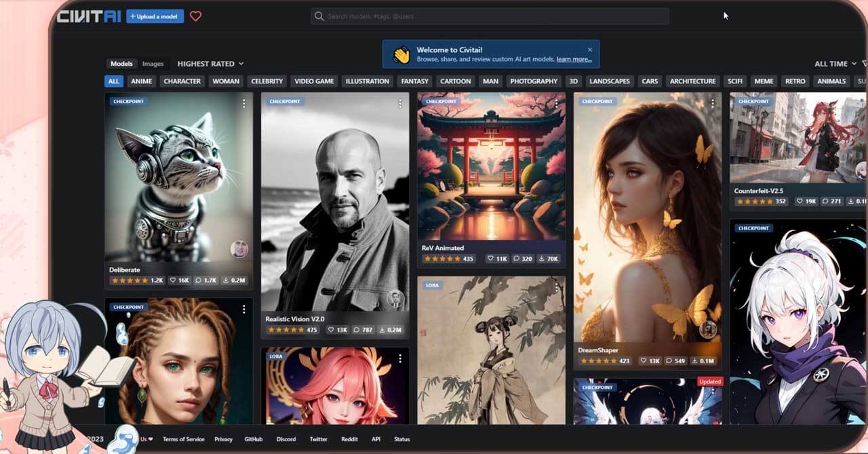The image size is (868, 454).
Task: Click the heart likes icon on Deliberate
Action: (174, 280)
